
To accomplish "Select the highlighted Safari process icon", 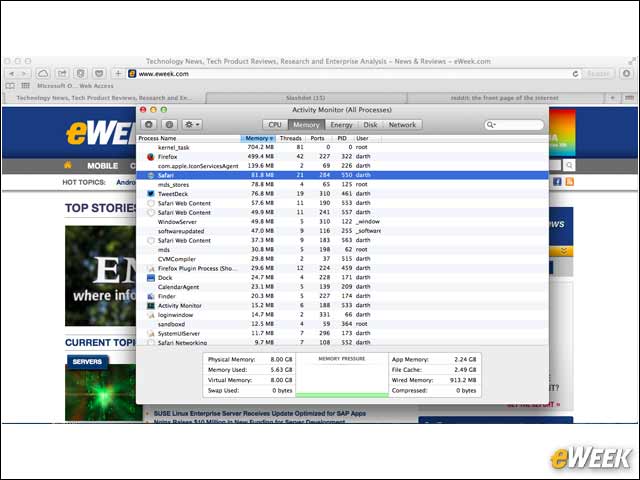I will click(x=151, y=175).
